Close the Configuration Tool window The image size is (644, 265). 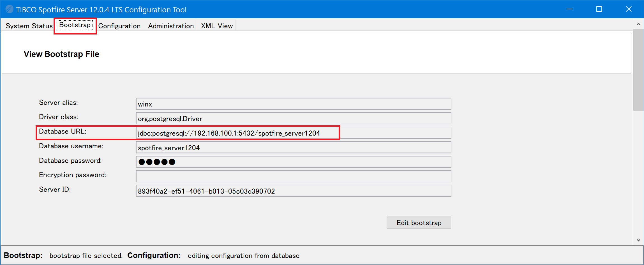click(x=629, y=9)
